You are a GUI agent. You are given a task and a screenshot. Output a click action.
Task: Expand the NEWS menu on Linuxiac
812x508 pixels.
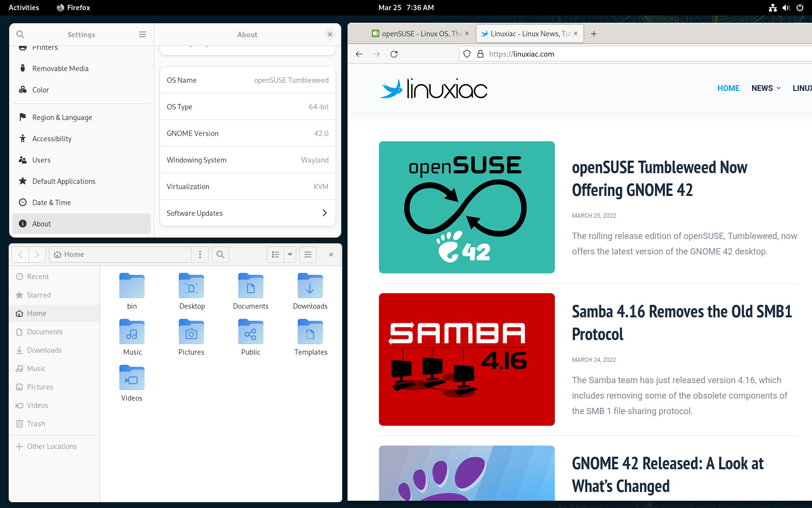click(766, 88)
